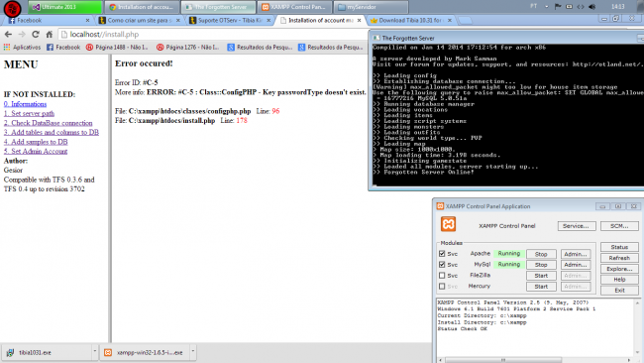Image resolution: width=644 pixels, height=363 pixels.
Task: Switch to Suporte OTServ tab
Action: click(229, 20)
